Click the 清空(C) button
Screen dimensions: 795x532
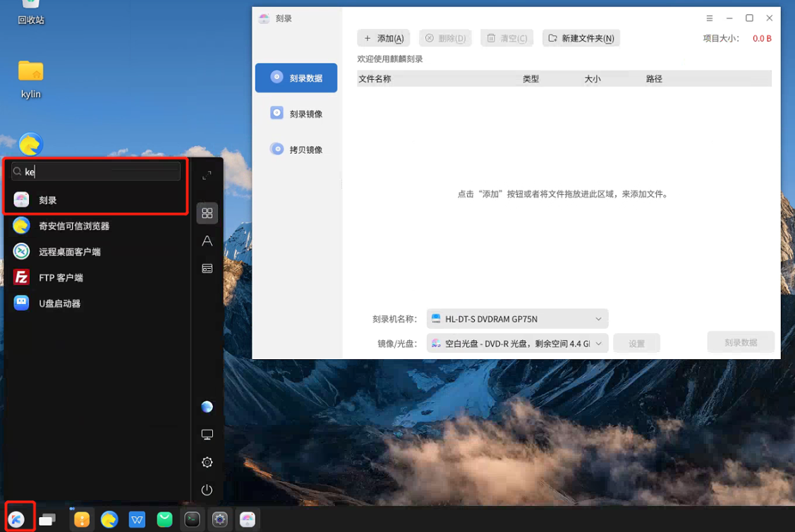click(507, 38)
